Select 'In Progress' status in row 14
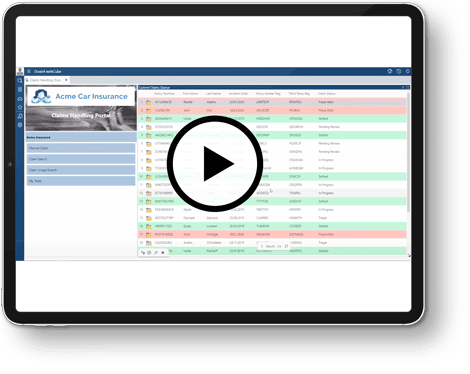Viewport: 470px width, 374px height. [x=326, y=210]
